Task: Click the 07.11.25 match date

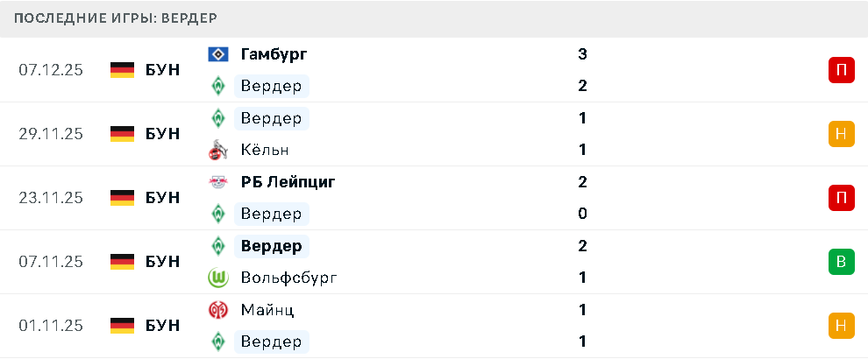Action: pos(51,262)
